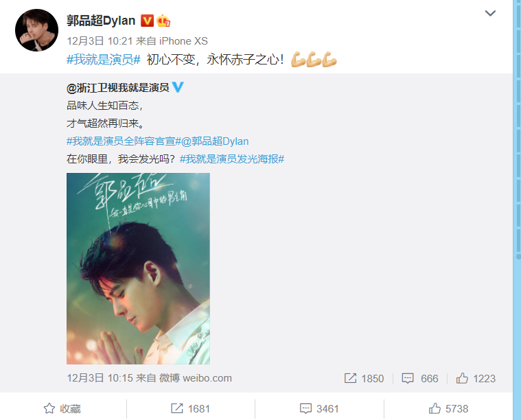Screen dimensions: 521x420
Task: Open the #我就是演员# hashtag topic
Action: point(104,60)
